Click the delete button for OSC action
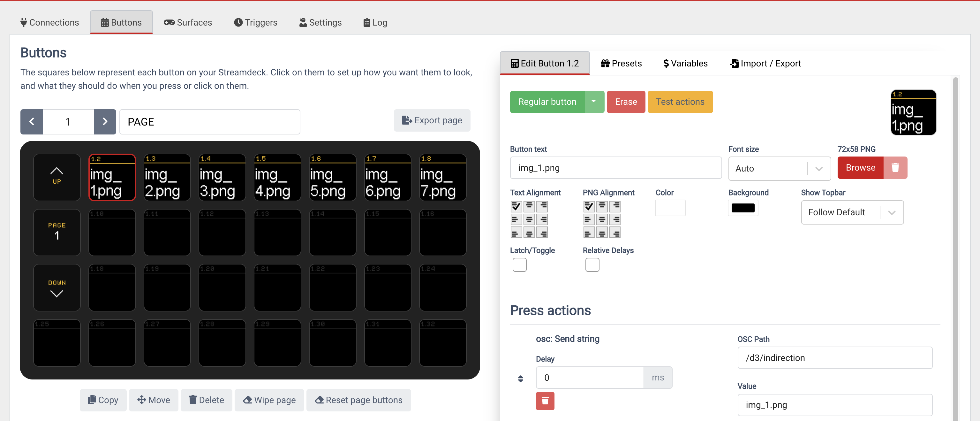This screenshot has width=980, height=421. point(545,400)
